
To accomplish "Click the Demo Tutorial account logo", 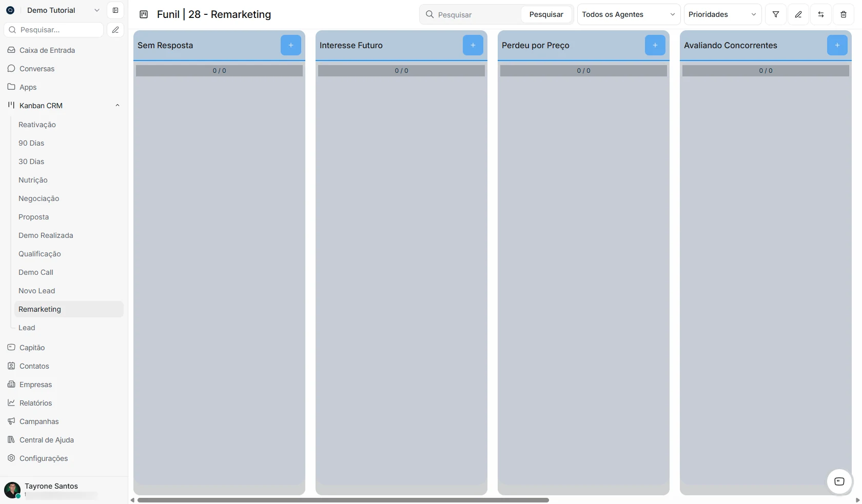I will click(10, 10).
